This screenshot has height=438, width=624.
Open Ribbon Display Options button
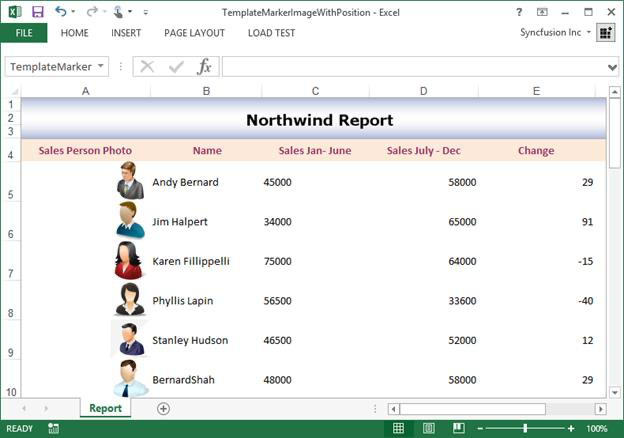(x=542, y=12)
